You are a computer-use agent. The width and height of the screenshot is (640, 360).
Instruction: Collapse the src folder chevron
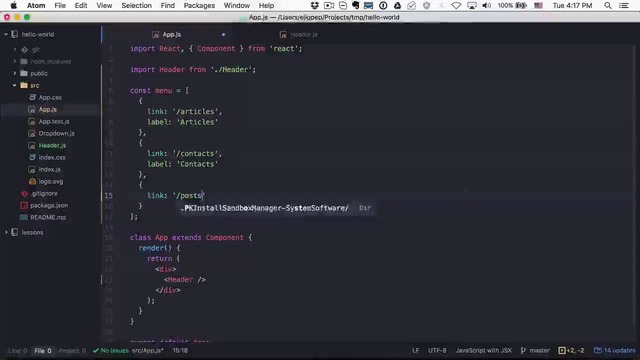[x=15, y=85]
